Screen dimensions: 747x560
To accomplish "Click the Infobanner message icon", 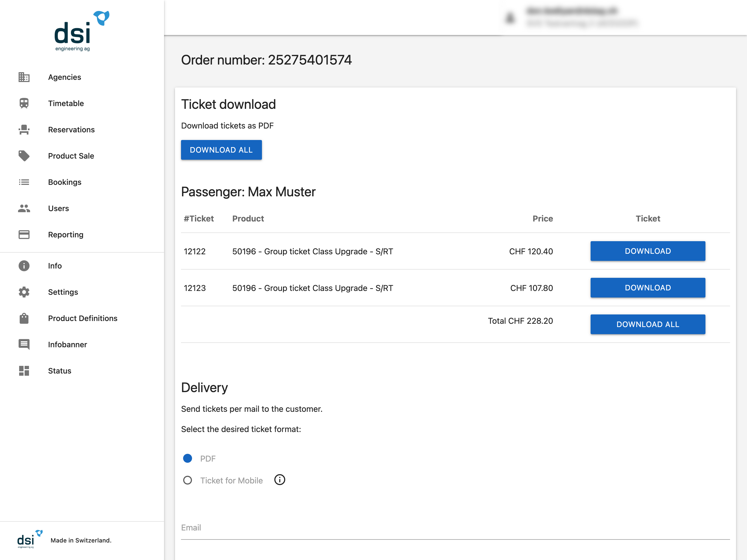I will point(24,345).
